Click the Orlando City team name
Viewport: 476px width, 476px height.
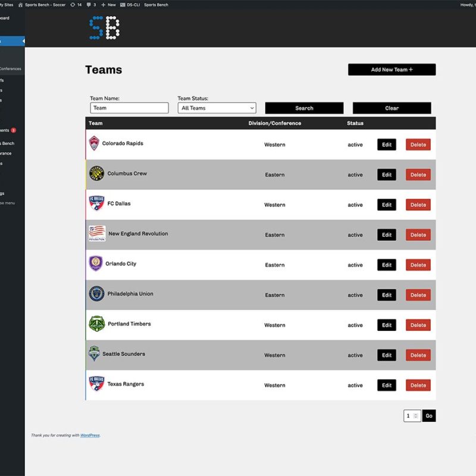[x=121, y=264]
